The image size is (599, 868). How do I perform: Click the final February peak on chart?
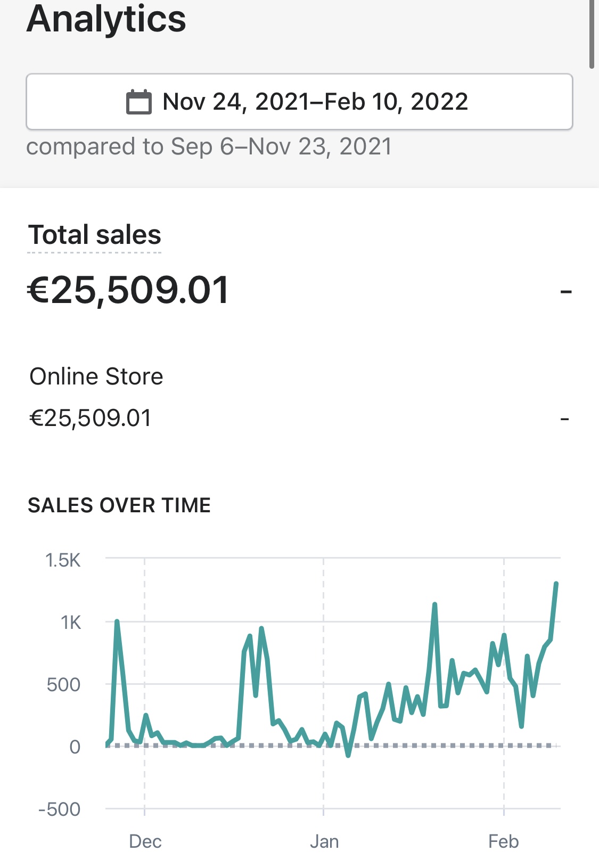point(556,585)
